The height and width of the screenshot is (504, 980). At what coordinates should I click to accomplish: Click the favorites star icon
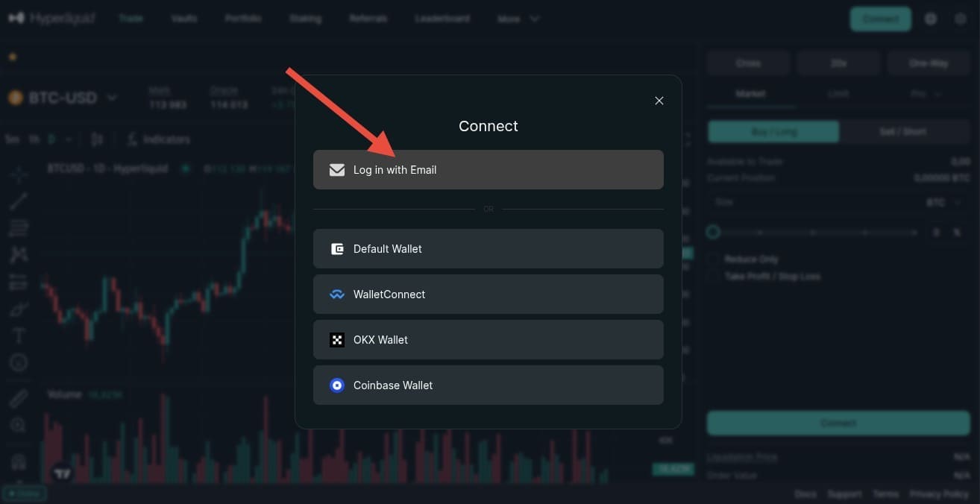(x=13, y=57)
